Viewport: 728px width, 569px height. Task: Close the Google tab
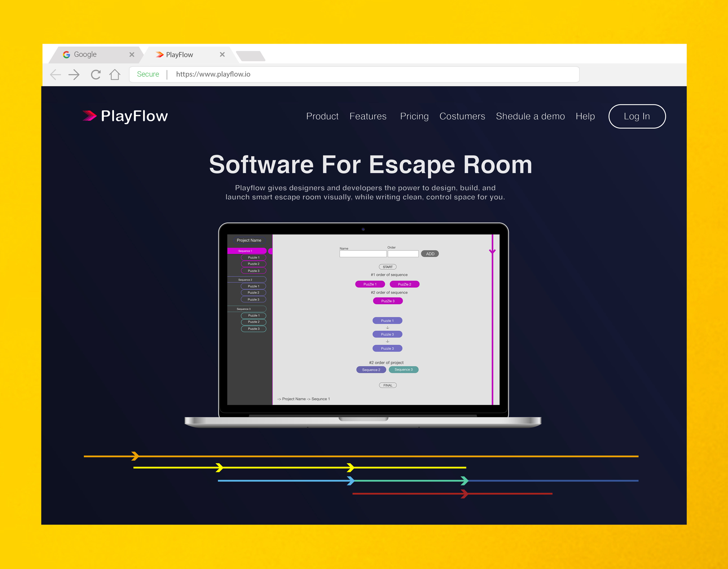click(132, 55)
